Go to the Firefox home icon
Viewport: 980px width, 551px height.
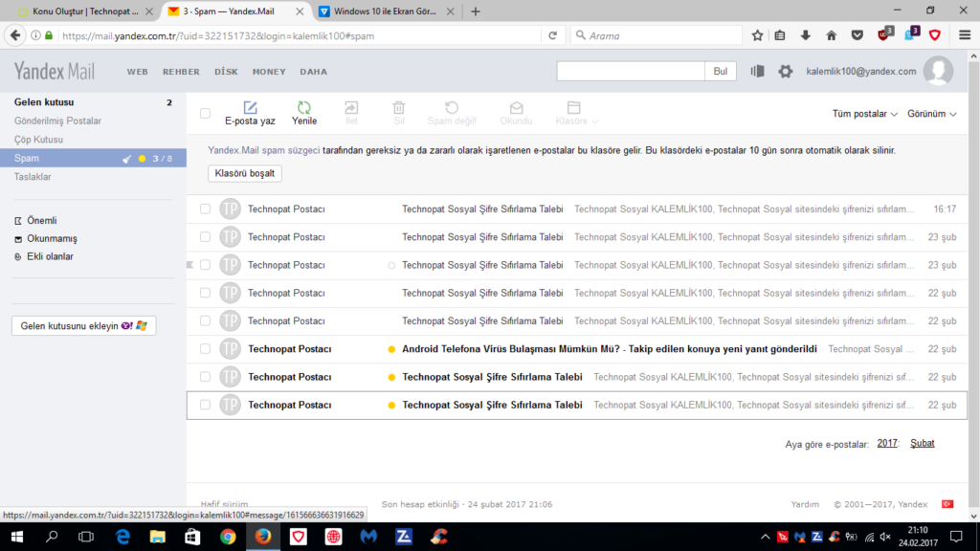tap(832, 35)
